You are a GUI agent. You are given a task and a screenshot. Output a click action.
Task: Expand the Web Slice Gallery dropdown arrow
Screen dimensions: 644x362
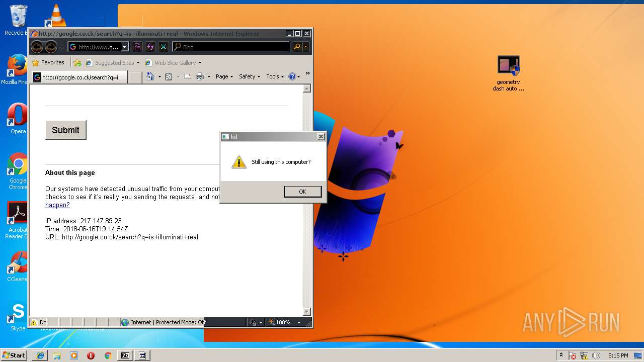click(x=200, y=63)
